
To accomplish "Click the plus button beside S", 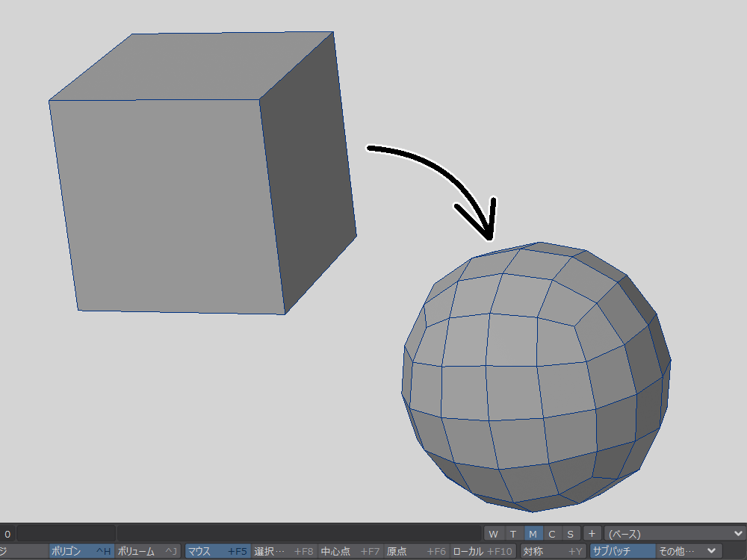I will tap(591, 534).
